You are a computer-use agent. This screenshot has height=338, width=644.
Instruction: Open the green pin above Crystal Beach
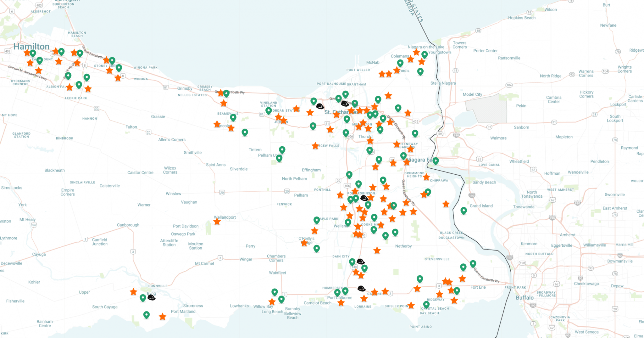coord(426,304)
